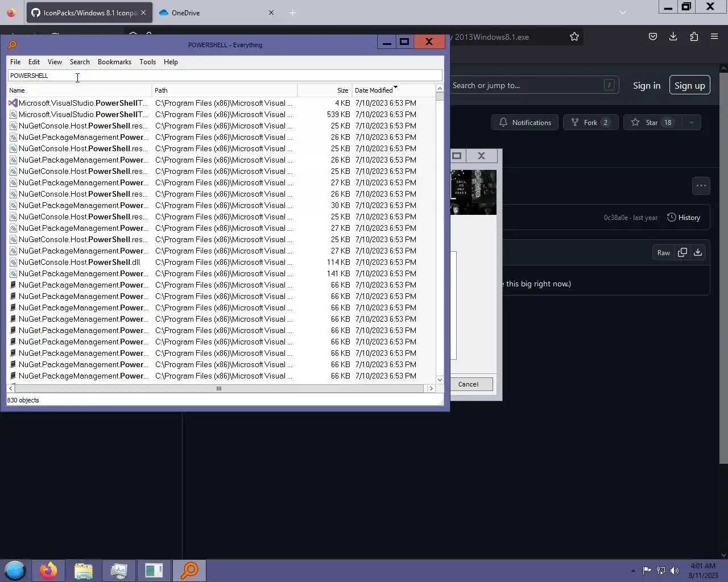
Task: Select the 30 KB NuGet.PackageManagement file
Action: pyautogui.click(x=221, y=205)
